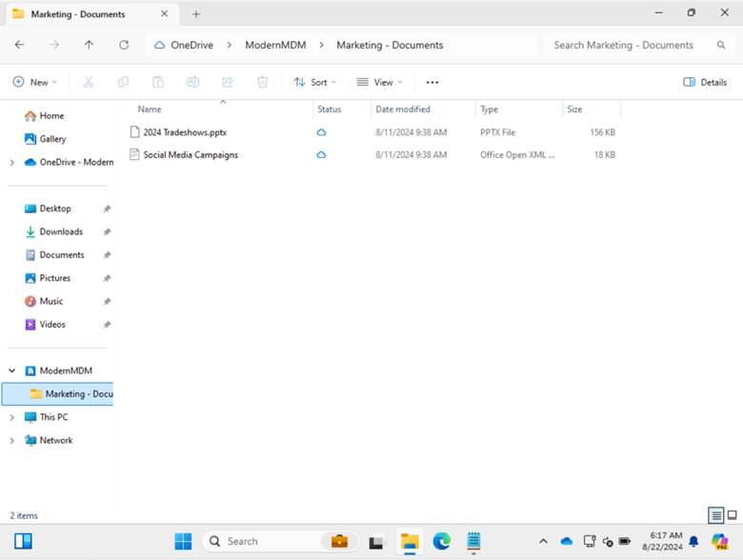The width and height of the screenshot is (743, 560).
Task: Go up one folder level arrow
Action: click(89, 45)
